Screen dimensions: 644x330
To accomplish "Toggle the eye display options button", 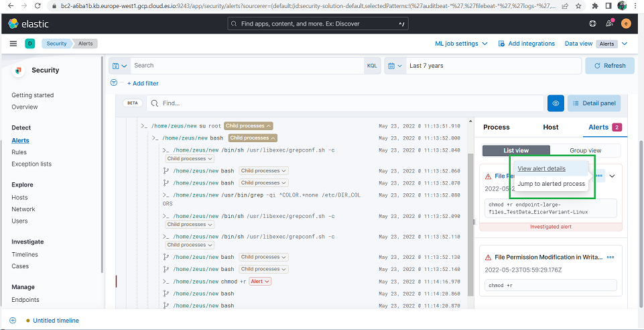I will tap(556, 103).
